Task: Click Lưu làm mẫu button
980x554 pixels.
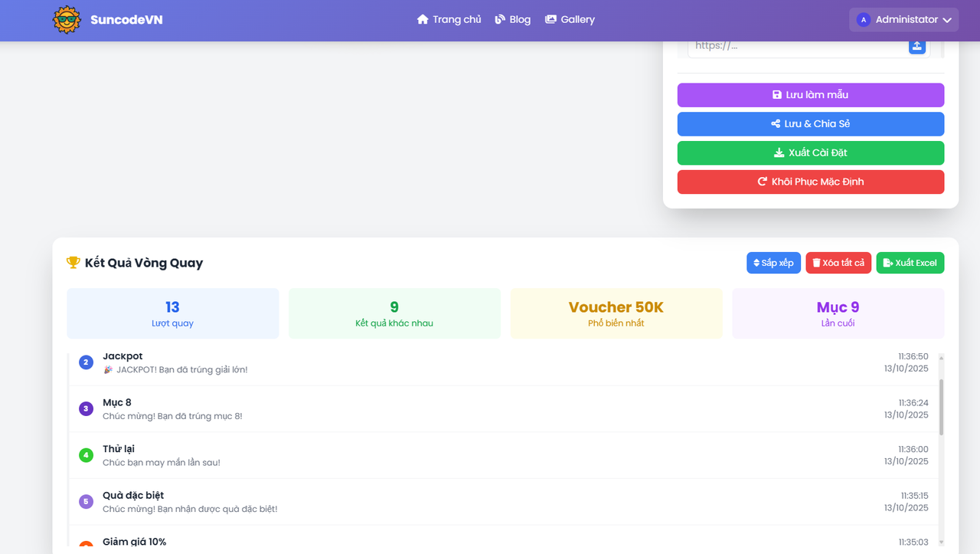Action: [811, 95]
